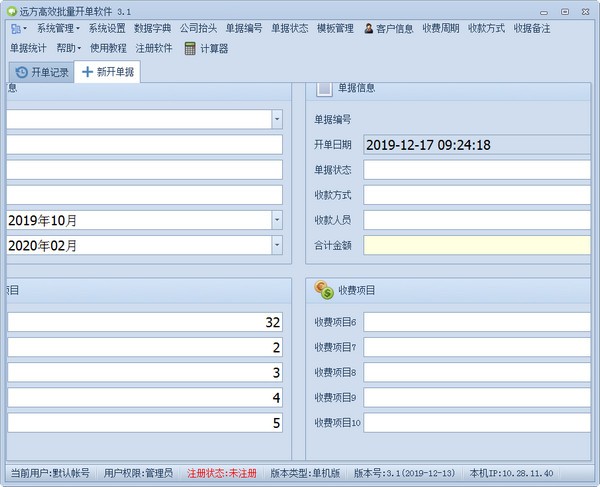Open the 帮助 menu
The image size is (600, 487).
(x=68, y=48)
